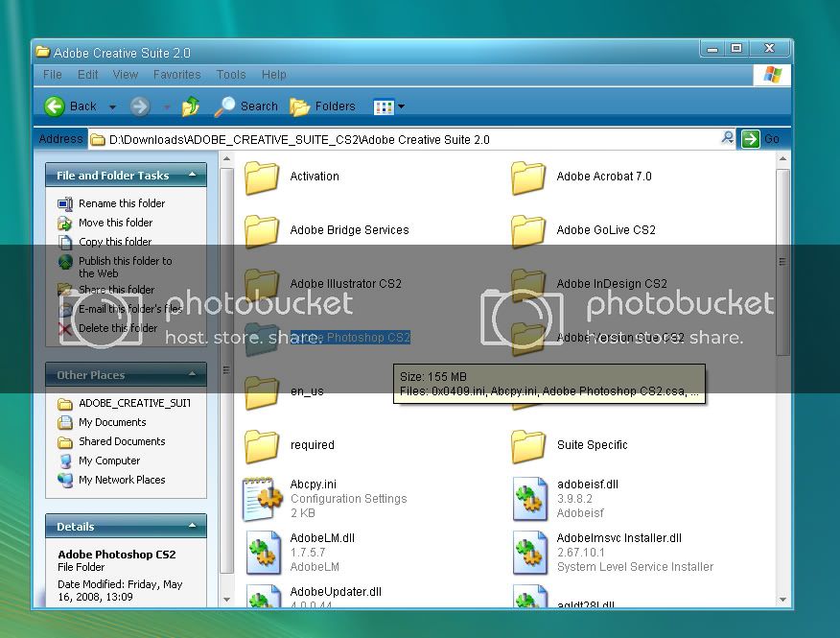Click the Up folder icon in toolbar
840x638 pixels.
(191, 106)
